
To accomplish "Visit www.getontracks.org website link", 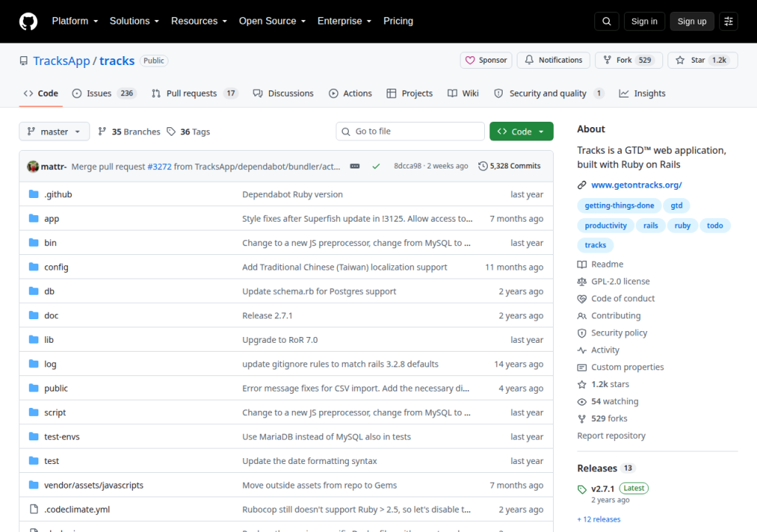I will pos(637,185).
